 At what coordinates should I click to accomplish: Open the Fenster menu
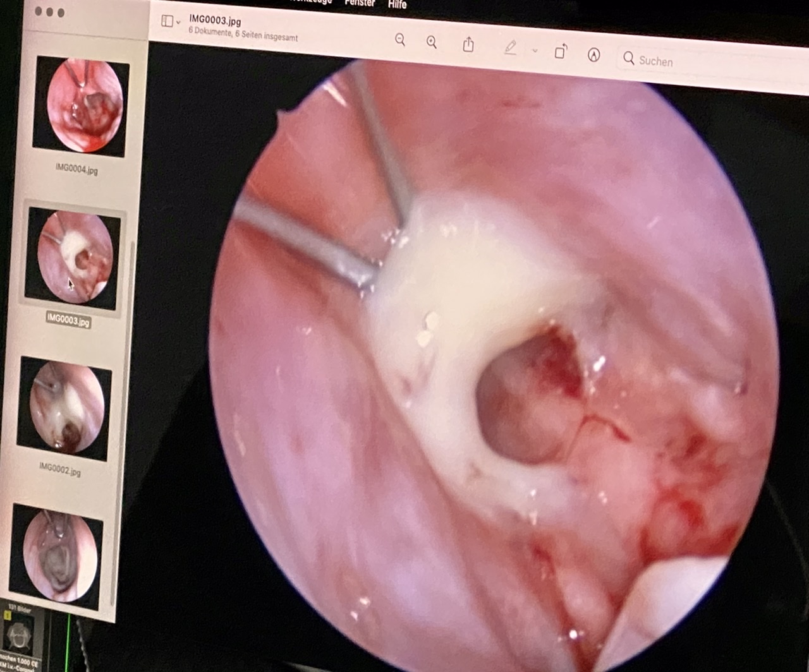point(360,3)
